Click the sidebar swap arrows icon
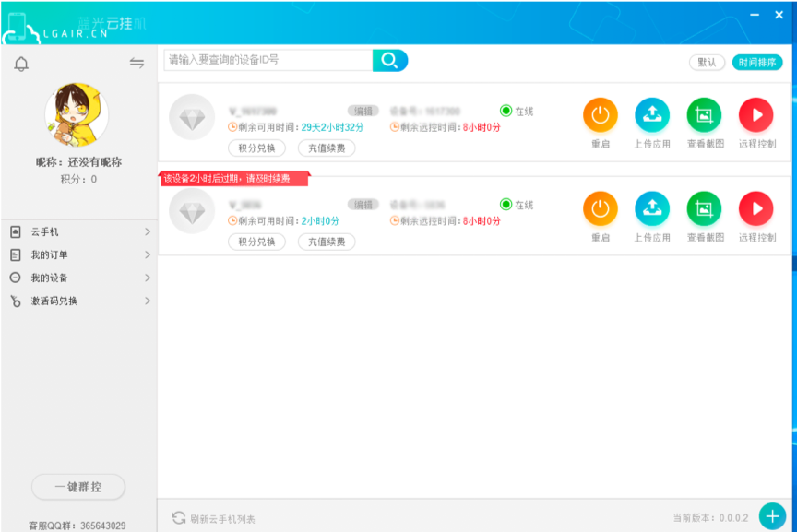This screenshot has height=532, width=797. pyautogui.click(x=137, y=63)
